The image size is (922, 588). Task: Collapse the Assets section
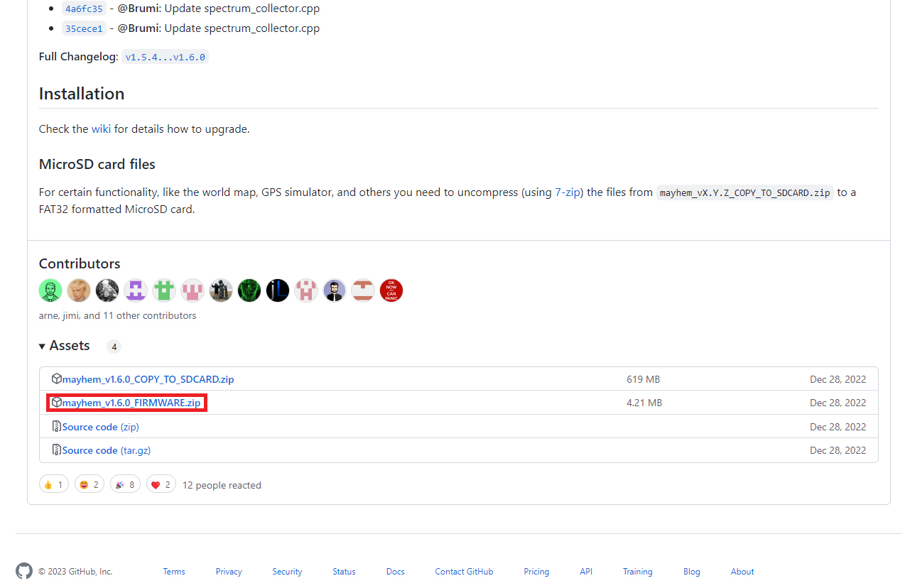coord(65,346)
